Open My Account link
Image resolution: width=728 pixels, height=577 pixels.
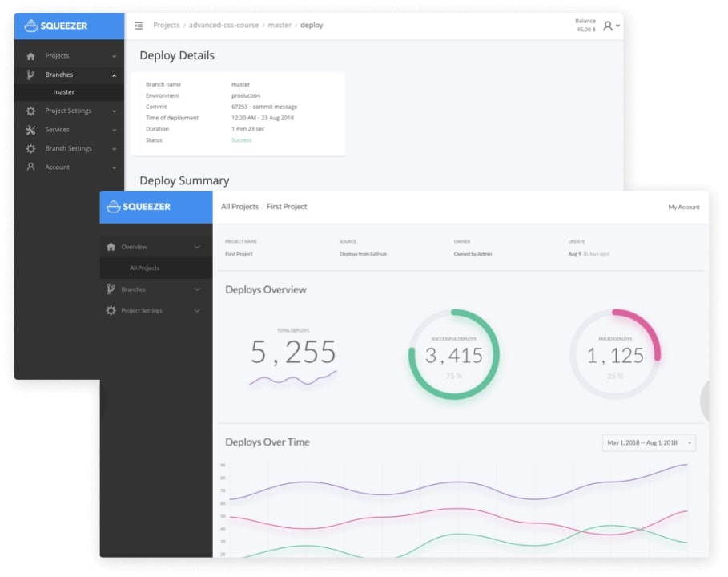[x=683, y=208]
